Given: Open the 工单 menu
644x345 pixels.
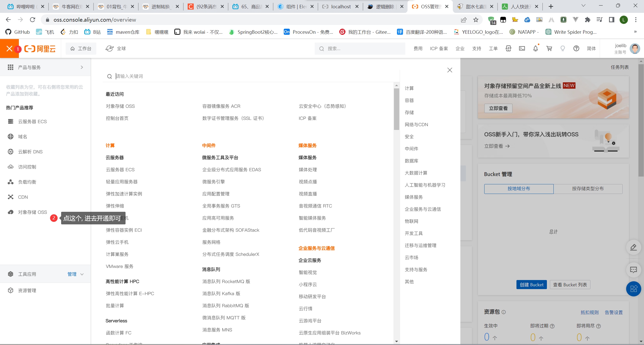Looking at the screenshot, I should point(493,49).
